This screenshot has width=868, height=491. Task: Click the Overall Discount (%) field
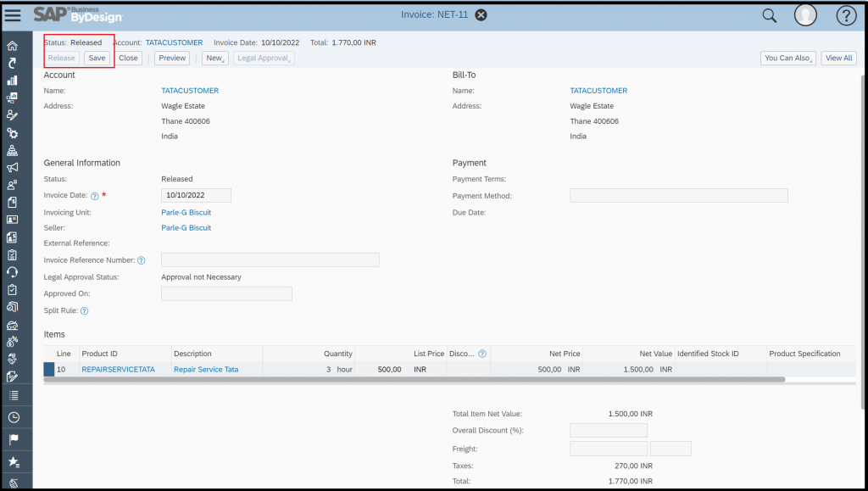[x=609, y=431]
